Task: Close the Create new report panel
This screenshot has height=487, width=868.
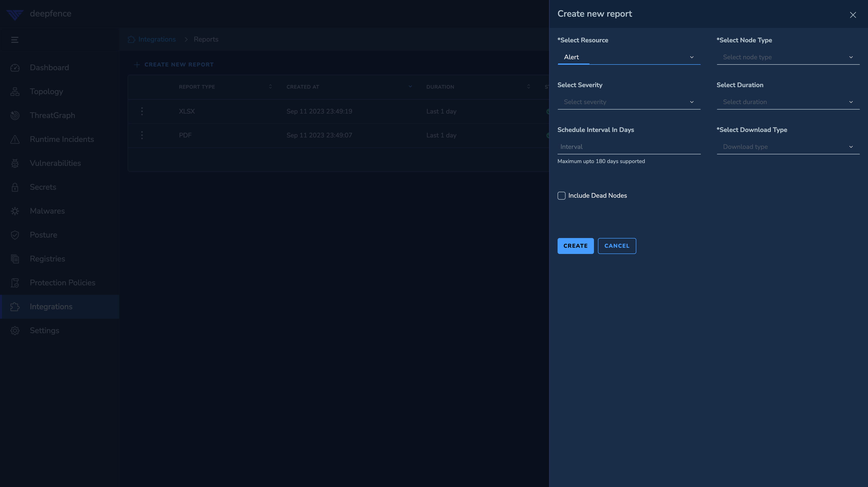Action: [853, 15]
